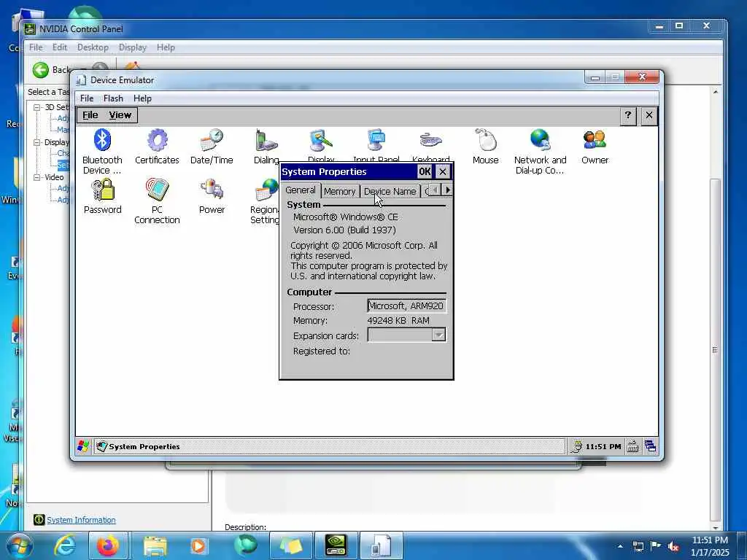Open the Display applet icon
The width and height of the screenshot is (747, 560).
(321, 140)
